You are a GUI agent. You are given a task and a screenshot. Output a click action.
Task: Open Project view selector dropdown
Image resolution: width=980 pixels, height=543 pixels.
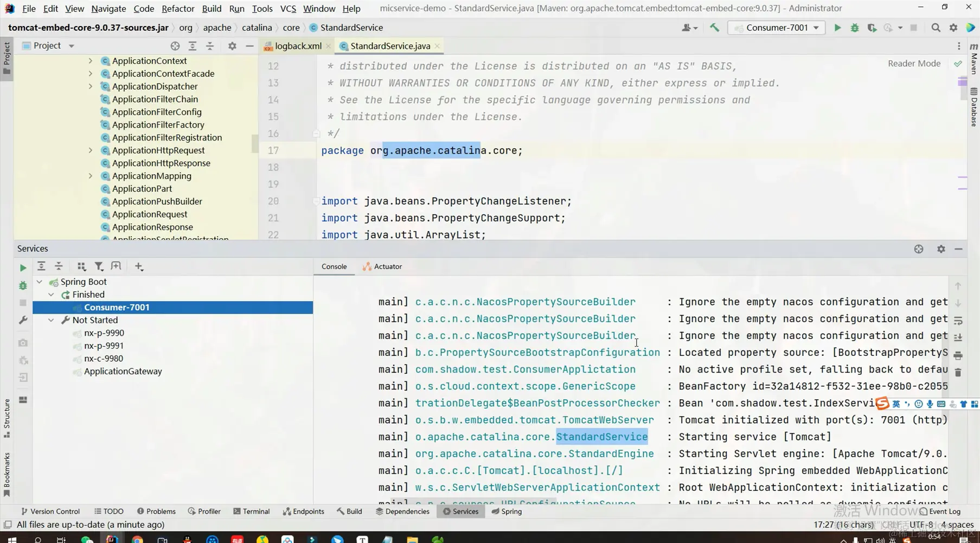point(71,46)
